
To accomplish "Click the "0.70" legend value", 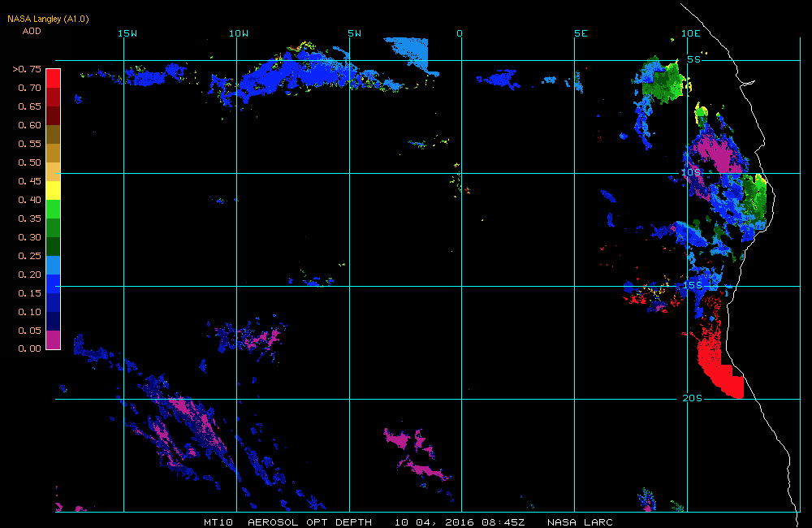I will click(29, 88).
